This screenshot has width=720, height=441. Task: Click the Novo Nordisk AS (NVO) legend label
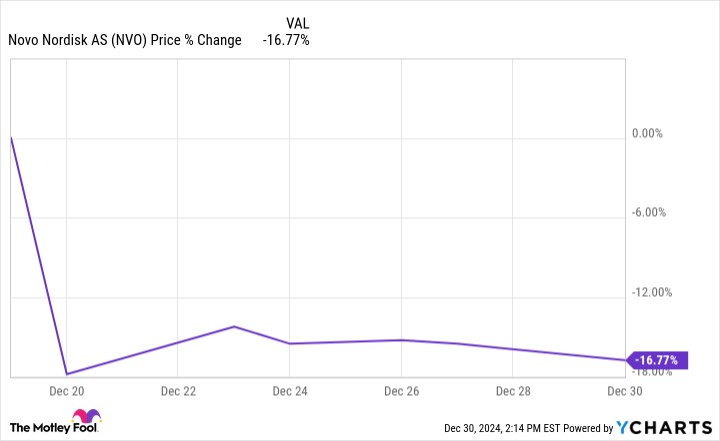(125, 40)
